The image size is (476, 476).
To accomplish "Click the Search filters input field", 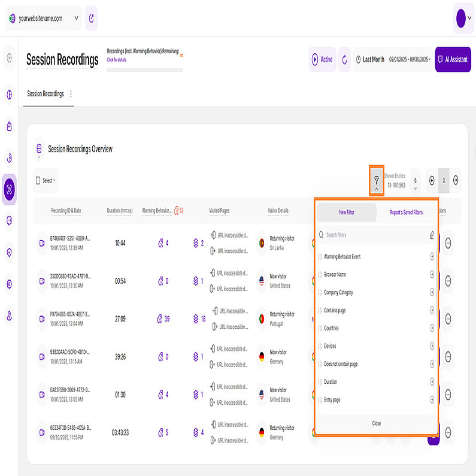I will (371, 235).
